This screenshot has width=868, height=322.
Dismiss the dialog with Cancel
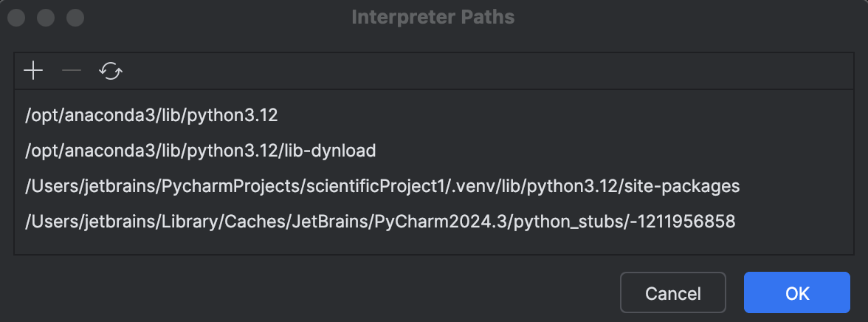point(672,292)
